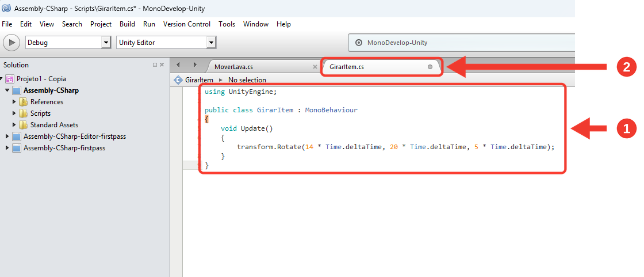644x277 pixels.
Task: Open the Project menu
Action: [x=101, y=24]
